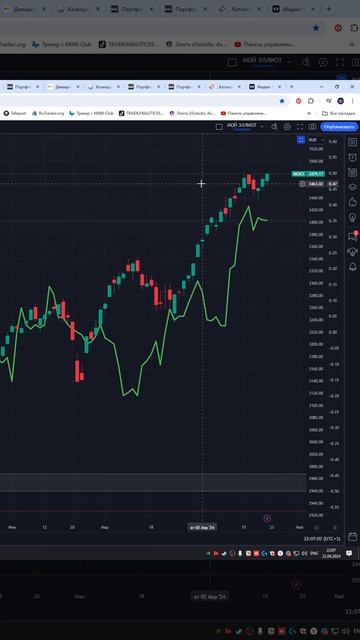Click the volume speaker icon in system tray

304,553
